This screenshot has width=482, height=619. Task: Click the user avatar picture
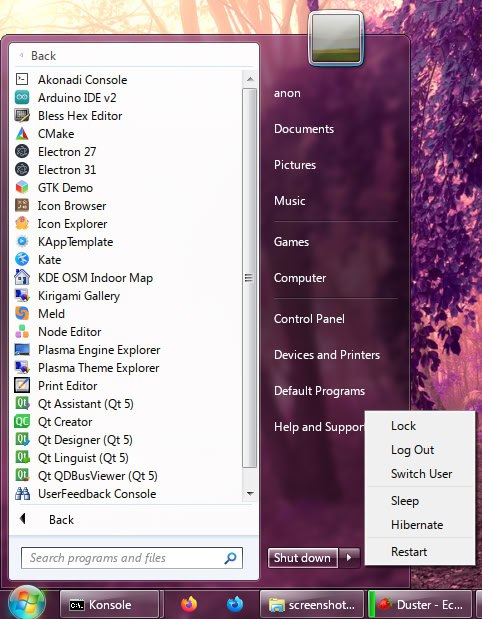(336, 38)
